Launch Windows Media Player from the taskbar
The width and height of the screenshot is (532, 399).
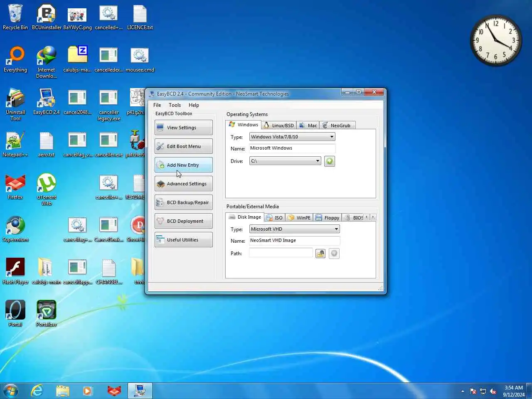tap(88, 391)
